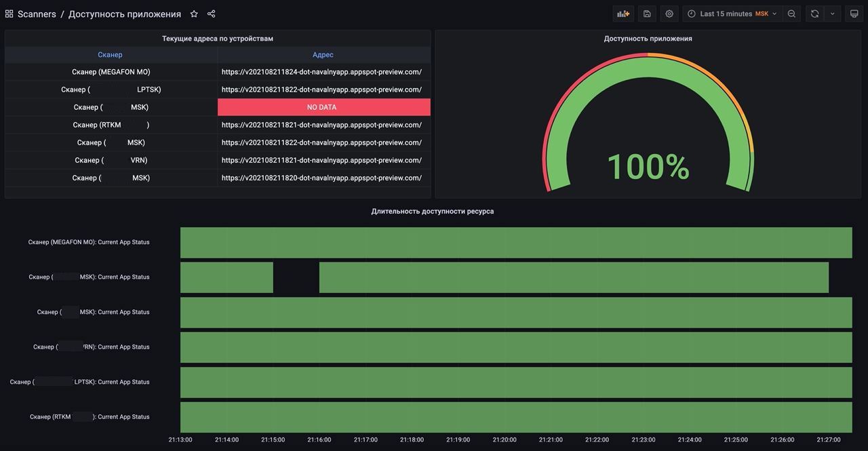Save the dashboard with disk icon
The image size is (868, 451).
647,14
